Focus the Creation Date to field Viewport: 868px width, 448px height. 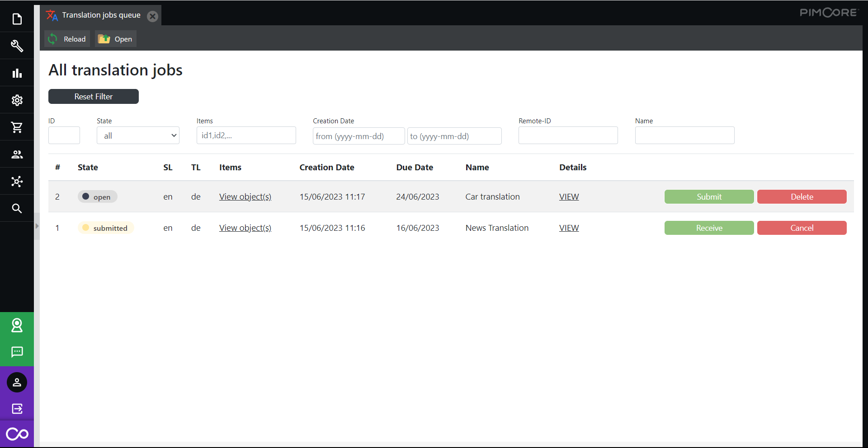(x=454, y=136)
